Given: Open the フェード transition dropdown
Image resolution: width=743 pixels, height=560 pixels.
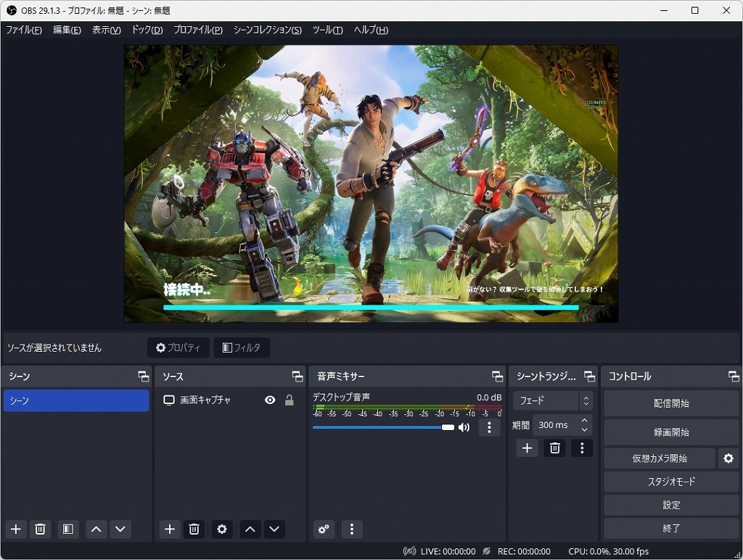Looking at the screenshot, I should pos(552,400).
